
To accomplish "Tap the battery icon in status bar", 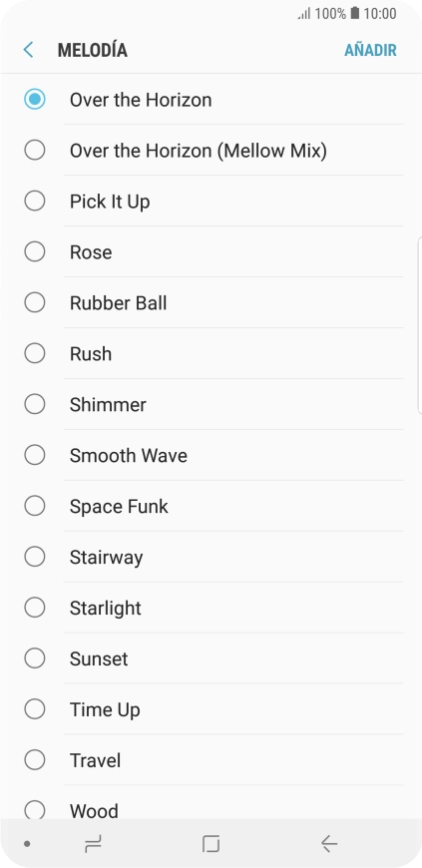I will click(355, 13).
